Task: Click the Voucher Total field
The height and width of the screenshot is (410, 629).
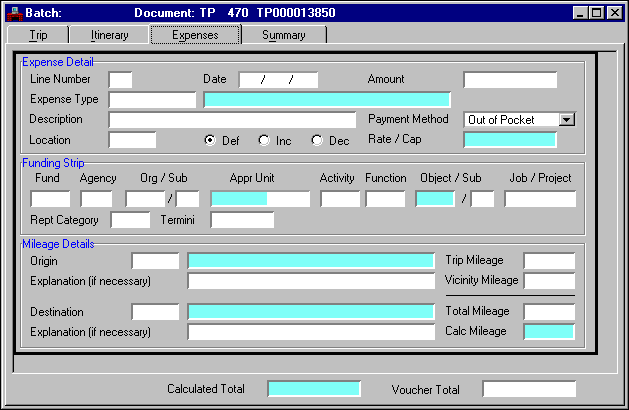Action: pyautogui.click(x=529, y=389)
